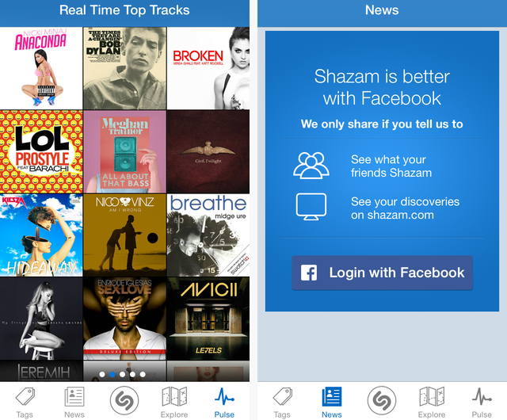
Task: Open Jeremih track cover
Action: coord(41,371)
